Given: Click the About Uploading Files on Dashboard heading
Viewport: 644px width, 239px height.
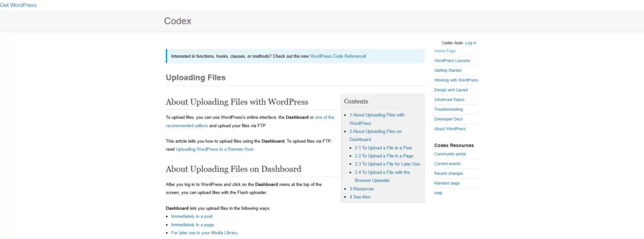Looking at the screenshot, I should [x=234, y=169].
